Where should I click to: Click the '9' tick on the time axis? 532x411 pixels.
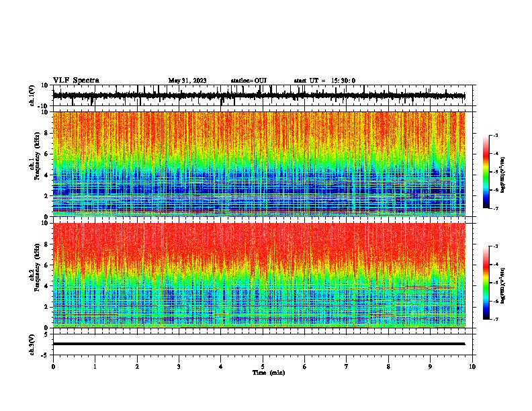pos(430,367)
